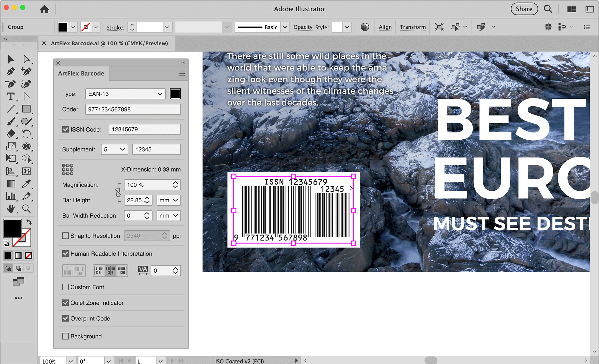Click the Home icon
This screenshot has height=364, width=599.
pyautogui.click(x=44, y=9)
